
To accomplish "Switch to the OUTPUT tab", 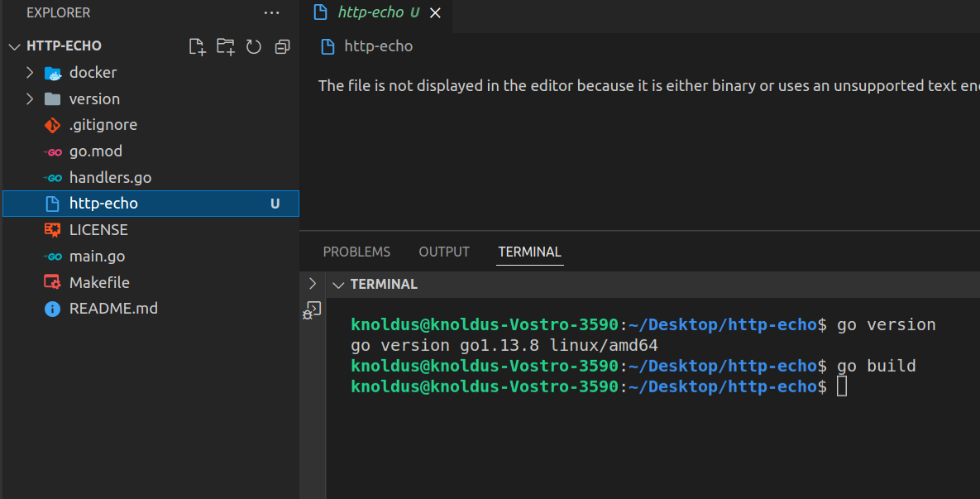I will (444, 252).
